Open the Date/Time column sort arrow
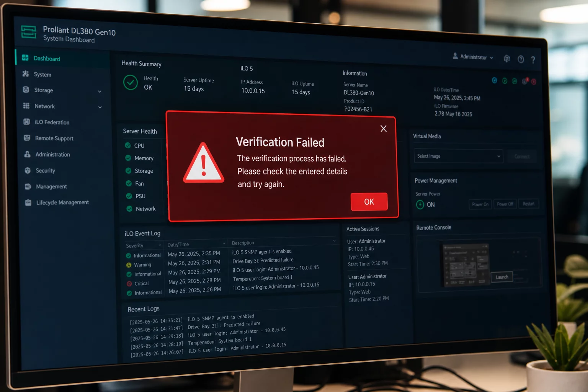 (x=224, y=243)
